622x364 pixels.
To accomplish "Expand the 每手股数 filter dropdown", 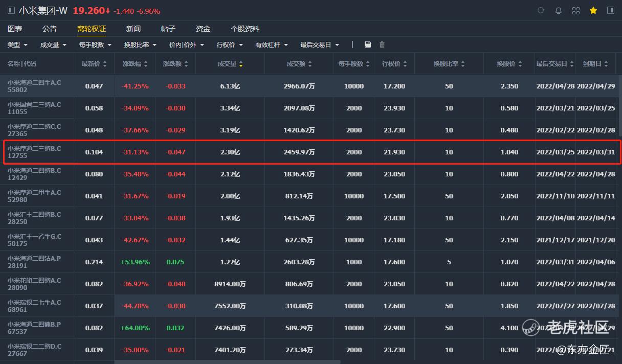I will click(x=95, y=45).
